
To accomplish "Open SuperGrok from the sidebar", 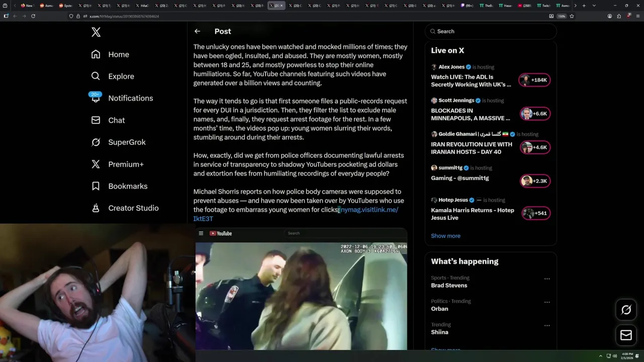I will (x=118, y=142).
